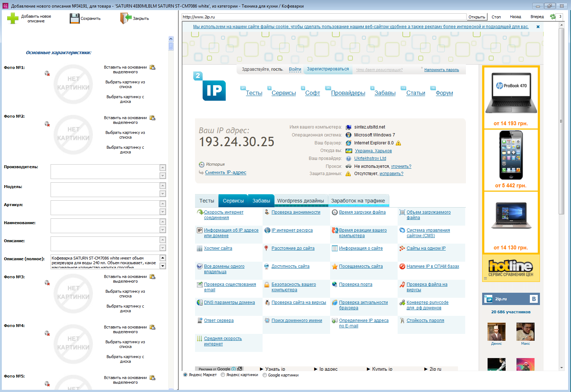571x392 pixels.
Task: Click the VK 'B' icon in 2ip.ru widget
Action: tap(534, 299)
